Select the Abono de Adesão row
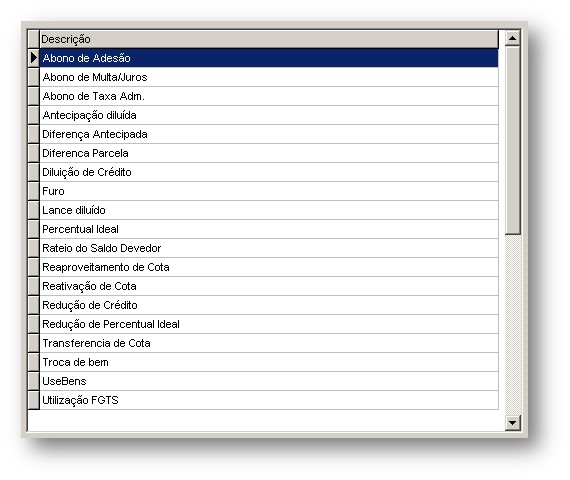The width and height of the screenshot is (570, 480). coord(269,58)
